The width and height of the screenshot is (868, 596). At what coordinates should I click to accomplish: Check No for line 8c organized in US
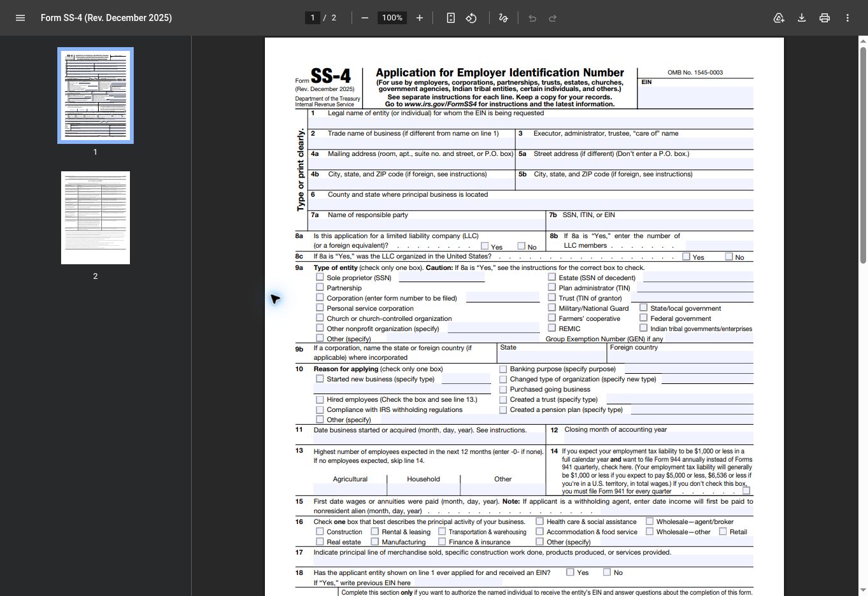729,257
